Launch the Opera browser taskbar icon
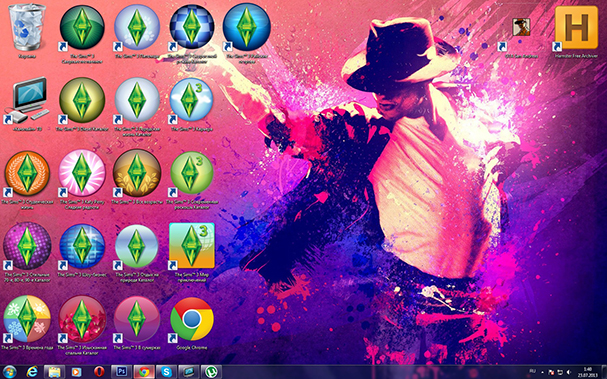The width and height of the screenshot is (607, 379). [x=99, y=372]
